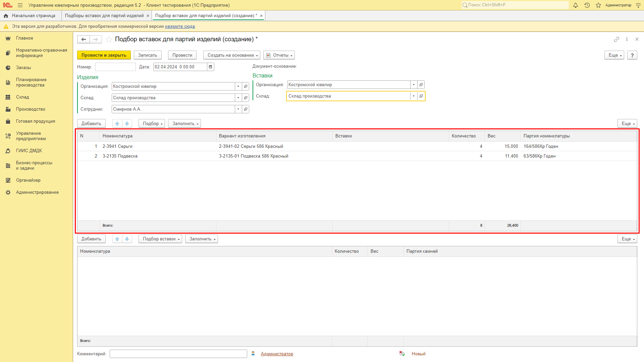
Task: Open Создать на основании dropdown
Action: [x=232, y=55]
